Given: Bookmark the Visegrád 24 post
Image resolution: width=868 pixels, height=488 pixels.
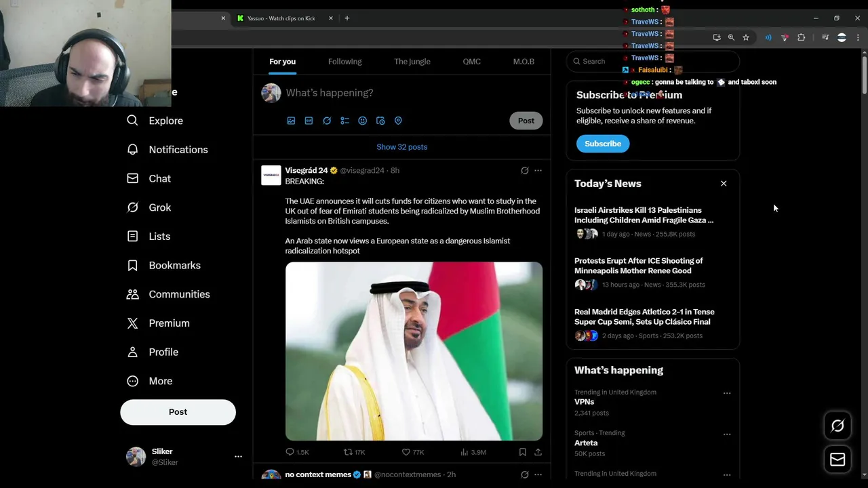Looking at the screenshot, I should 522,452.
